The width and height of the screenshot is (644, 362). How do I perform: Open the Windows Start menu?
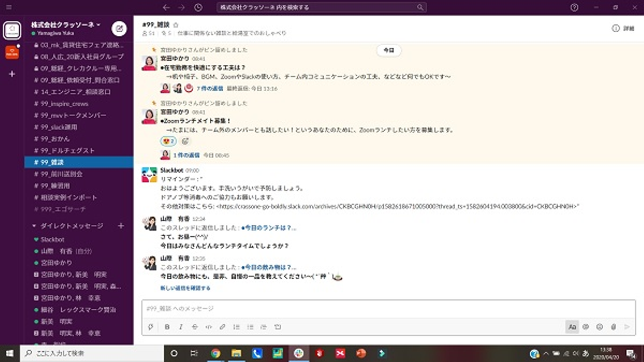[x=10, y=353]
